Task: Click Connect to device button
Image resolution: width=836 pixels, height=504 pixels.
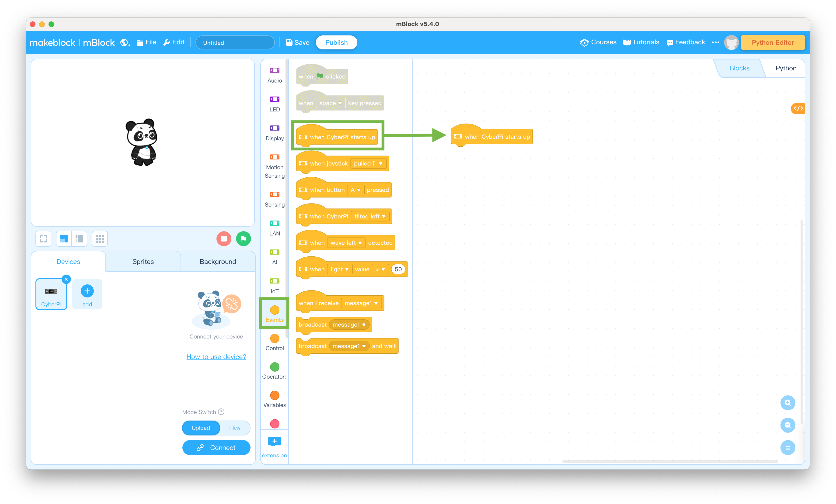Action: tap(216, 448)
